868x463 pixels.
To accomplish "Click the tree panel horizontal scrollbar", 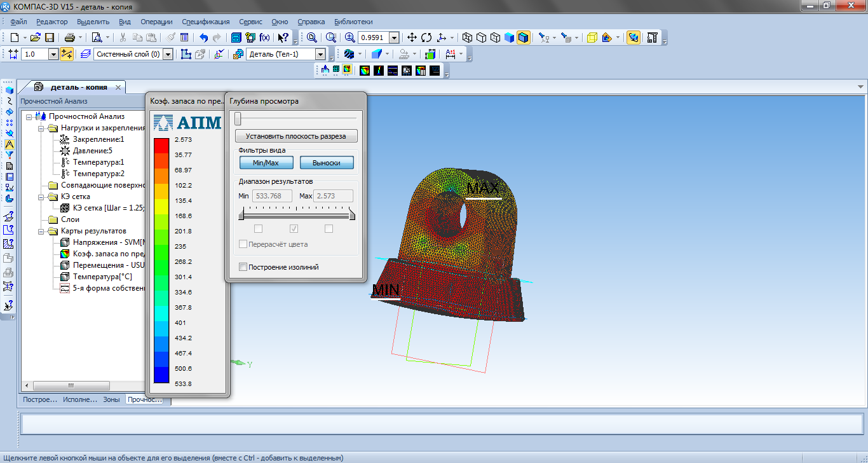I will (x=71, y=385).
